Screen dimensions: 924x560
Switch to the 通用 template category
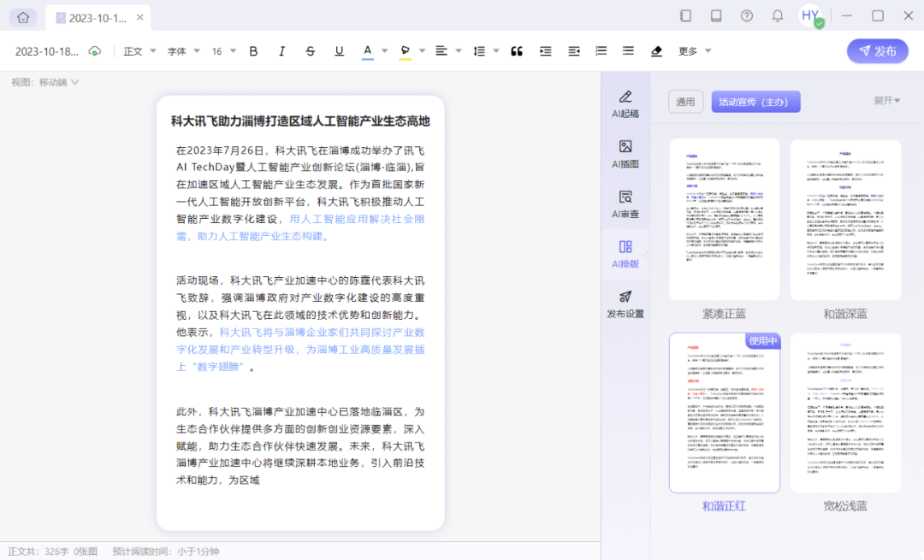[x=685, y=101]
